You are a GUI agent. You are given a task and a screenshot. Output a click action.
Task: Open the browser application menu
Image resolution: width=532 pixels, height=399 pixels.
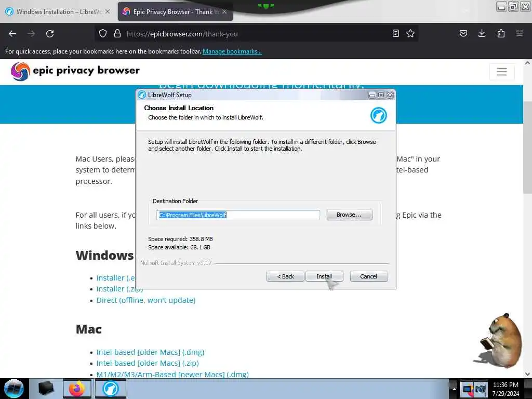tap(520, 33)
